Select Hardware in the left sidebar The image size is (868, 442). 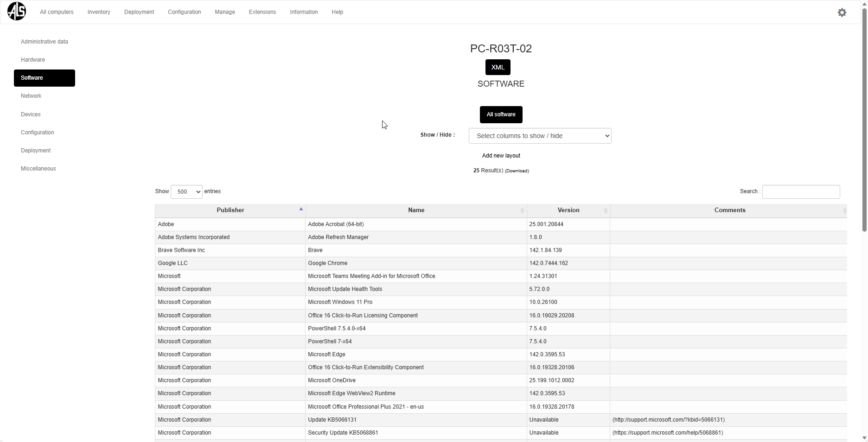(x=33, y=60)
